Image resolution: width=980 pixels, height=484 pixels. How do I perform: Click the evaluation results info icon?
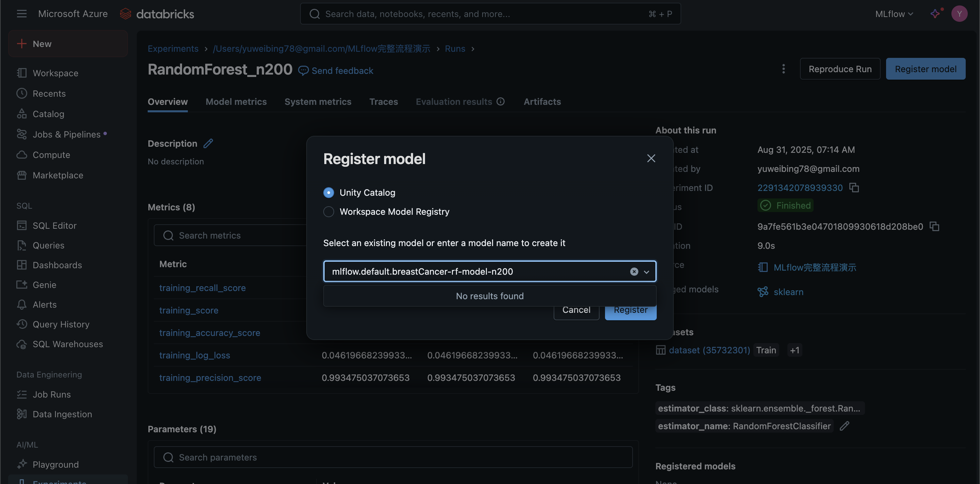(x=501, y=101)
